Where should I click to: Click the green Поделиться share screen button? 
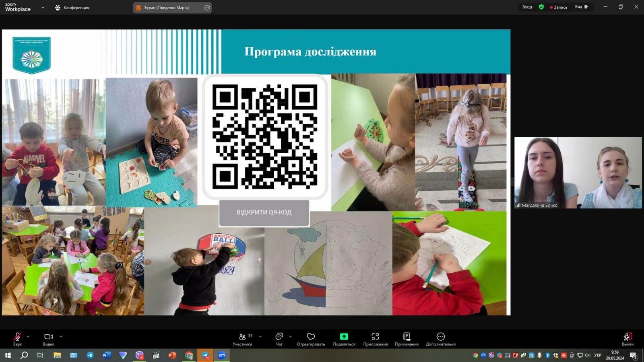click(344, 339)
